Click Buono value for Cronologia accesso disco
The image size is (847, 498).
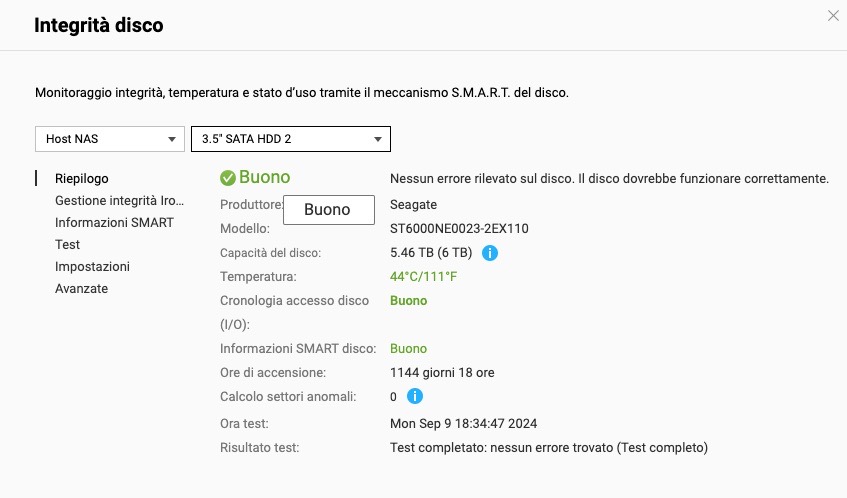[408, 300]
